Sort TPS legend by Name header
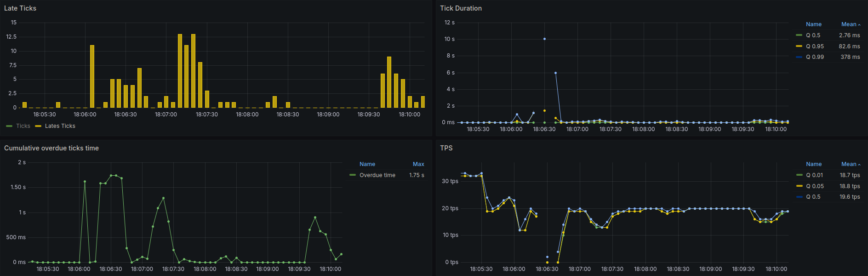868x276 pixels. pos(814,164)
